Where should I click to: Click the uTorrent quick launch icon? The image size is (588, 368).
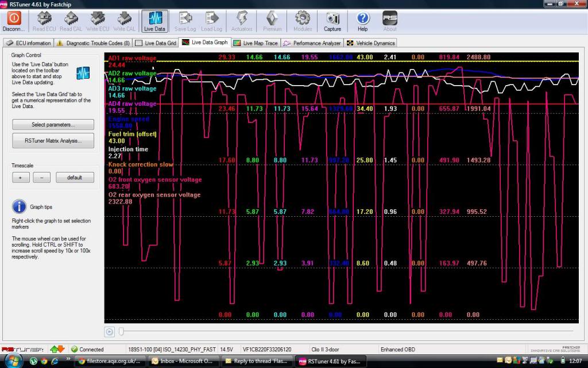coord(33,361)
